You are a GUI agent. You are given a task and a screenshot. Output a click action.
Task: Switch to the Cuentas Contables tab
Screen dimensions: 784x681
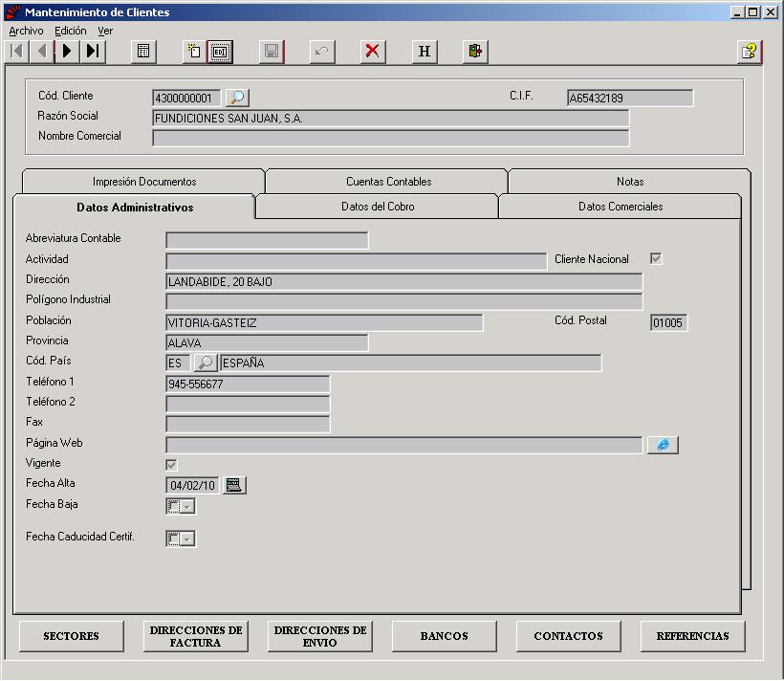pyautogui.click(x=388, y=182)
